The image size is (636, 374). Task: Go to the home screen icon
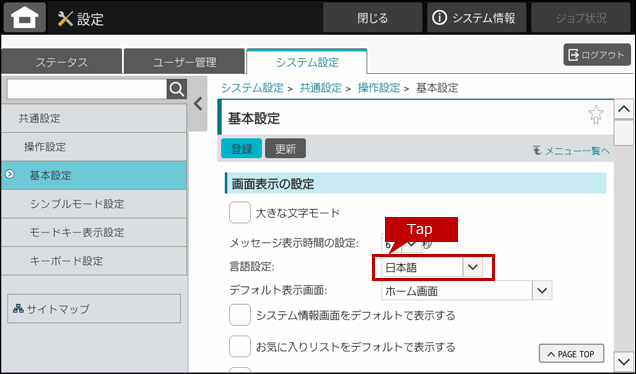pos(25,18)
